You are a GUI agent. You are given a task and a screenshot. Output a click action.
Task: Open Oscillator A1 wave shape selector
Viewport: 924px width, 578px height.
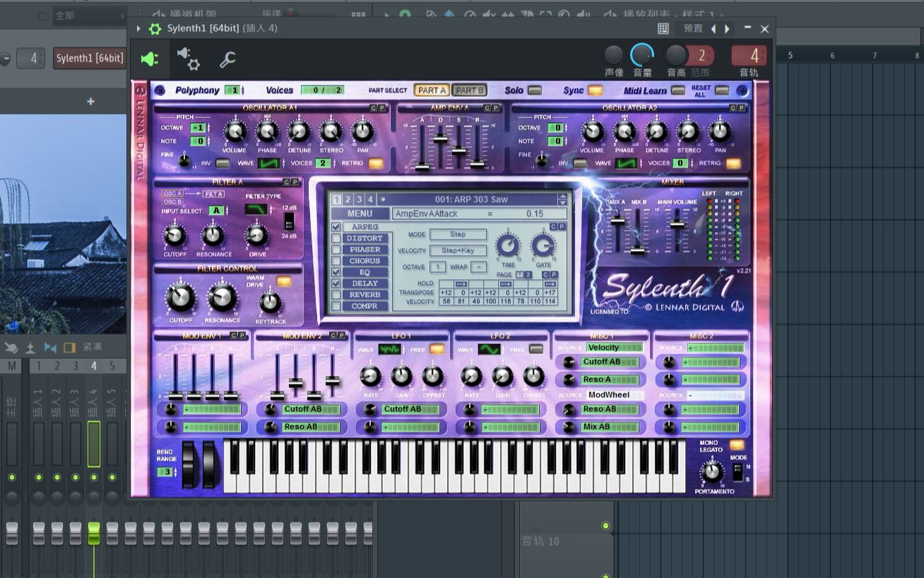(x=269, y=163)
